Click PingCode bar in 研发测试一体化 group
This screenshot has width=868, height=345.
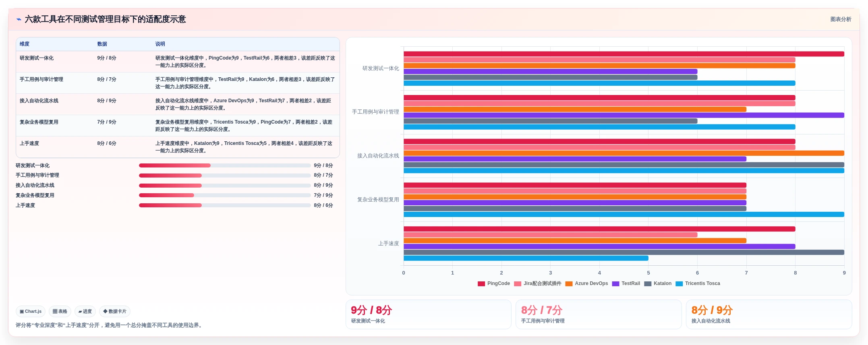coord(624,54)
